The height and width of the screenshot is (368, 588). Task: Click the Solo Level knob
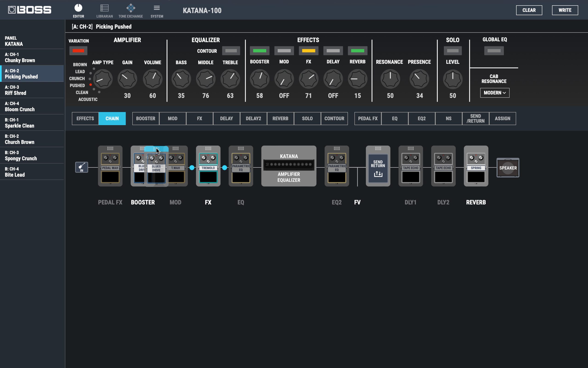(453, 79)
